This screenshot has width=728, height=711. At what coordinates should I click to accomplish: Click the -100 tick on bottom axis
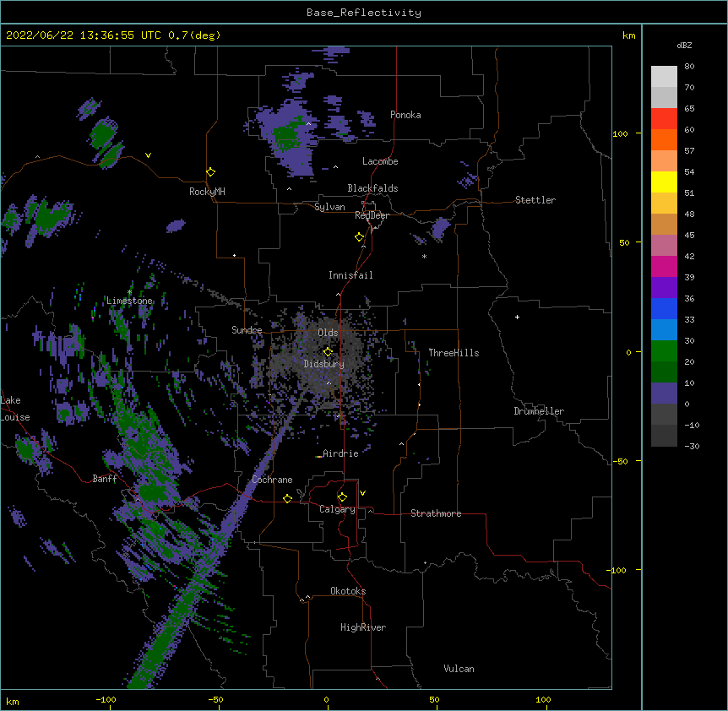click(x=106, y=699)
